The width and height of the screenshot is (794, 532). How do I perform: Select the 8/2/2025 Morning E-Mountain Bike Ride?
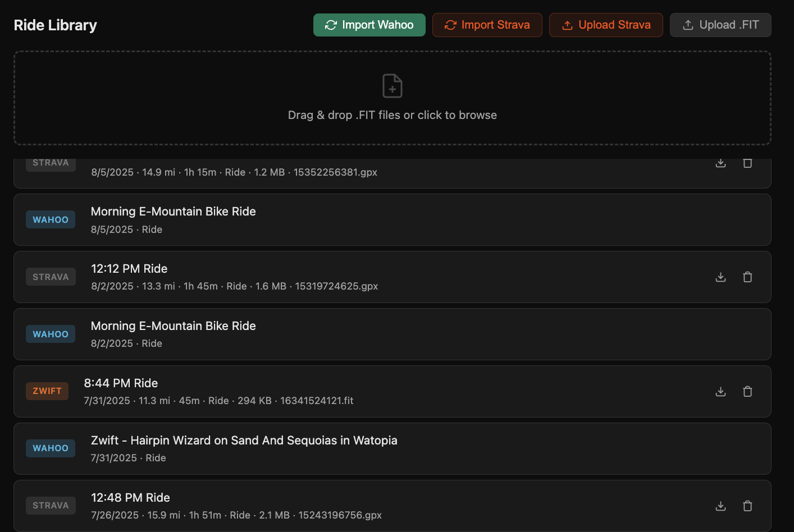173,326
